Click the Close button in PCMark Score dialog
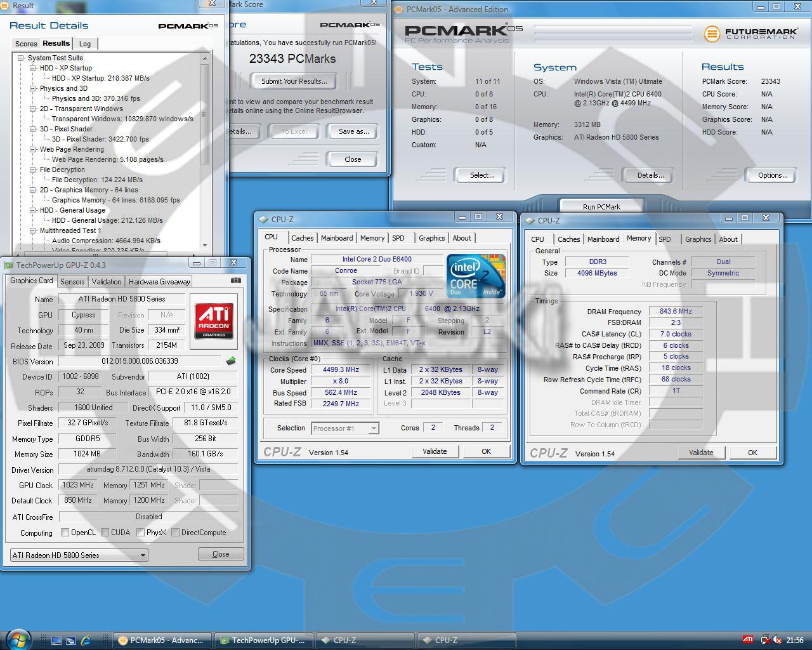 click(353, 159)
